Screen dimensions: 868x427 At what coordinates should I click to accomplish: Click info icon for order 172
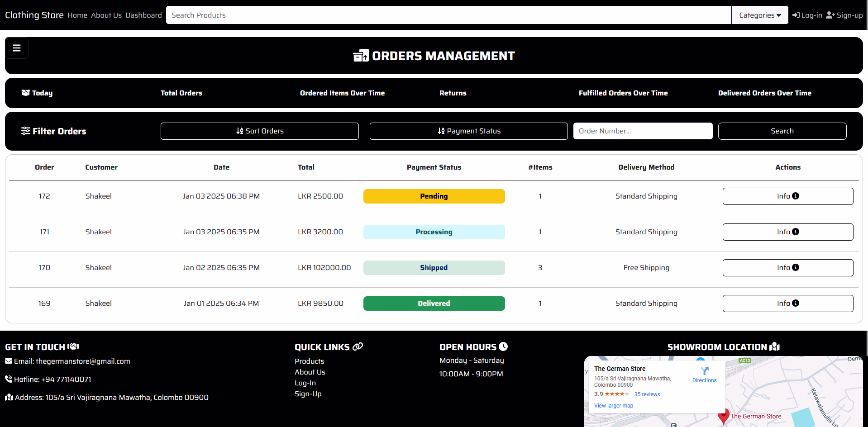coord(796,196)
